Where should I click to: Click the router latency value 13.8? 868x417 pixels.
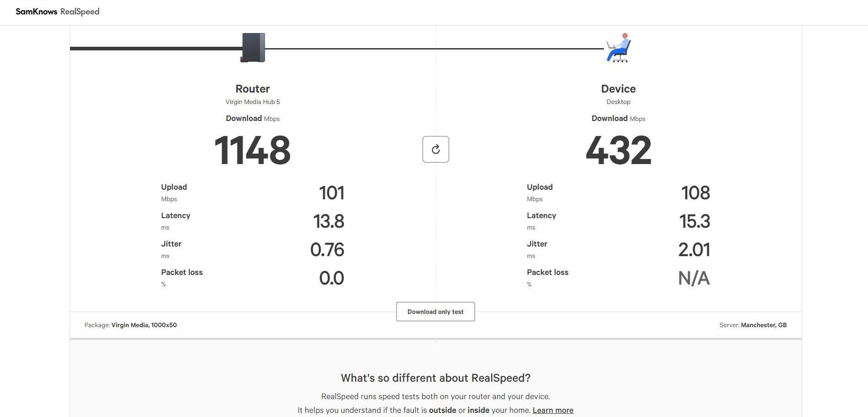point(328,221)
